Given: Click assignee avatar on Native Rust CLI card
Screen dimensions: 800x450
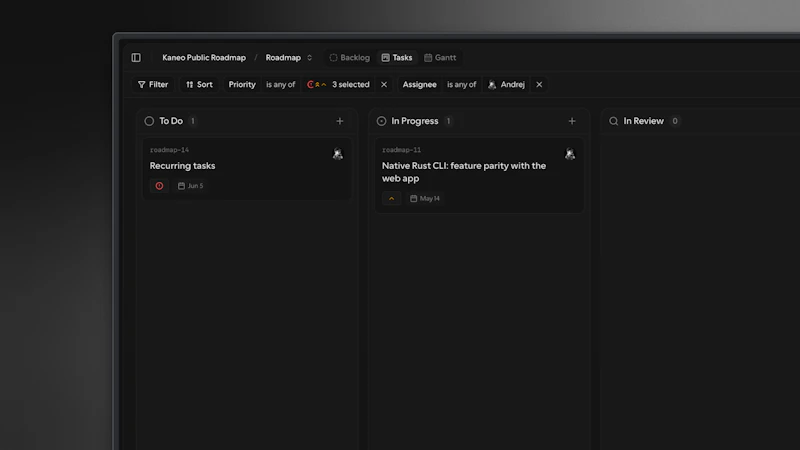Looking at the screenshot, I should click(x=570, y=154).
